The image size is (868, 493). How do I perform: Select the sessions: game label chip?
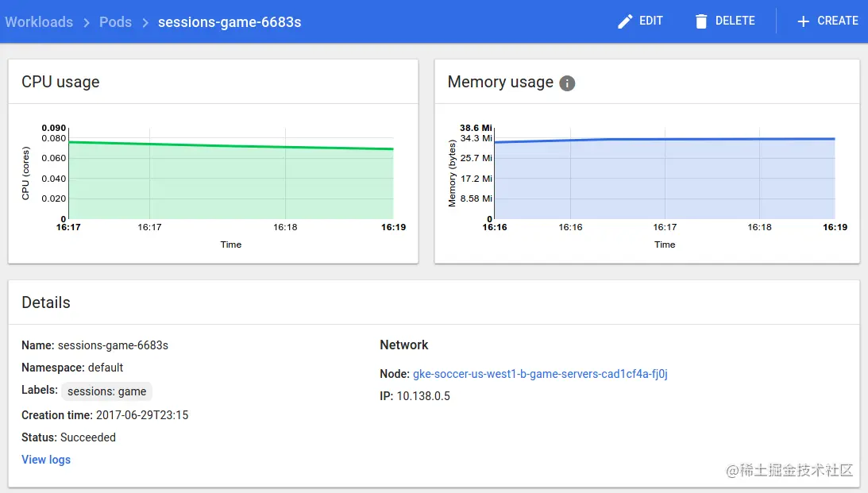point(106,391)
